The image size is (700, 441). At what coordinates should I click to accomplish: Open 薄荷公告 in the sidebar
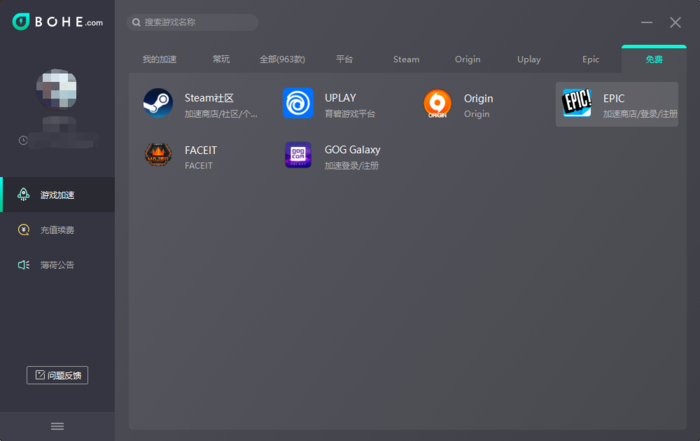[57, 265]
